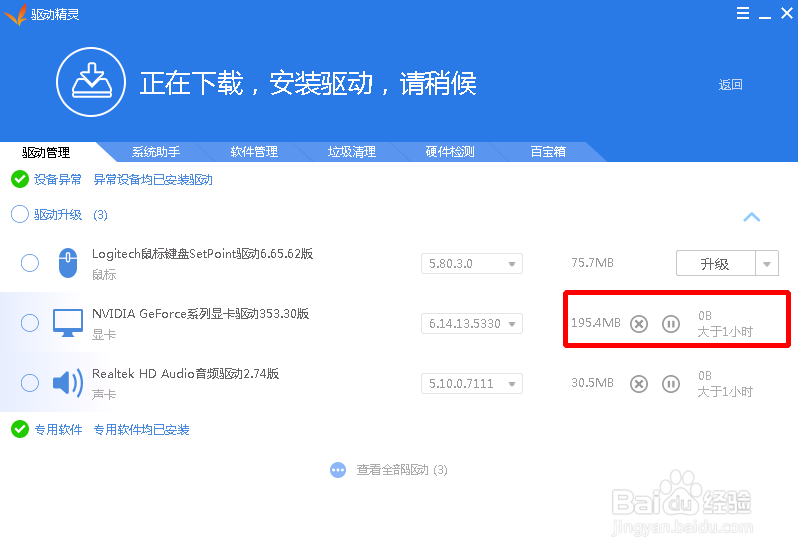
Task: Switch to the 硬件检测 tab
Action: click(x=450, y=152)
